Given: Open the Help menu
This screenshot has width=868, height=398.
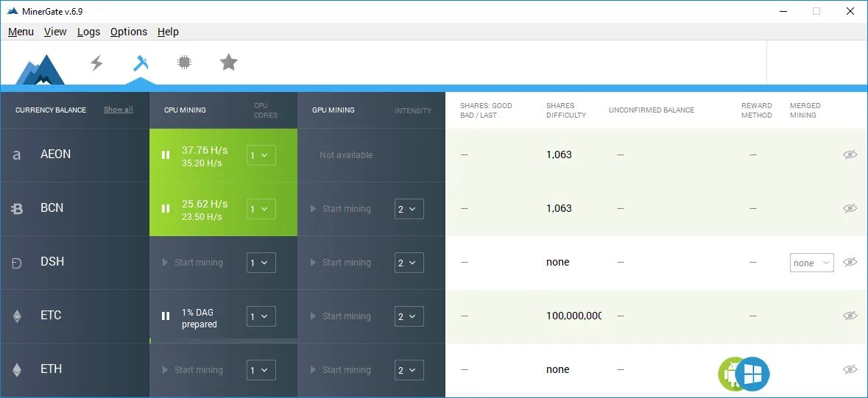Looking at the screenshot, I should tap(168, 32).
